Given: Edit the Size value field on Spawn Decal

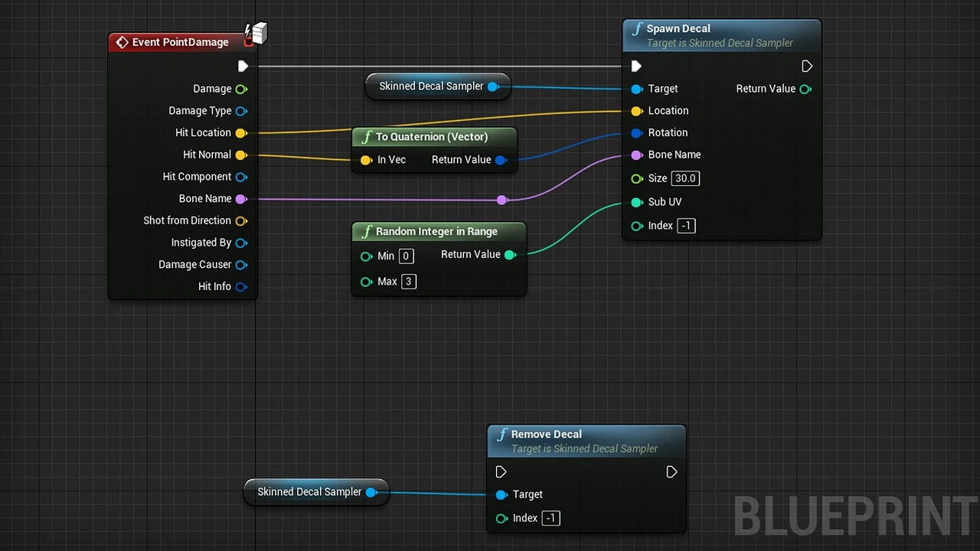Looking at the screenshot, I should (684, 178).
